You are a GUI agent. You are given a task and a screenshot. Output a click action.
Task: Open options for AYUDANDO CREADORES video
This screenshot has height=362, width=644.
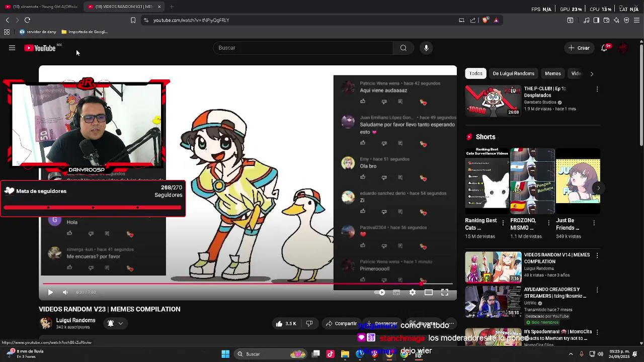tap(597, 290)
